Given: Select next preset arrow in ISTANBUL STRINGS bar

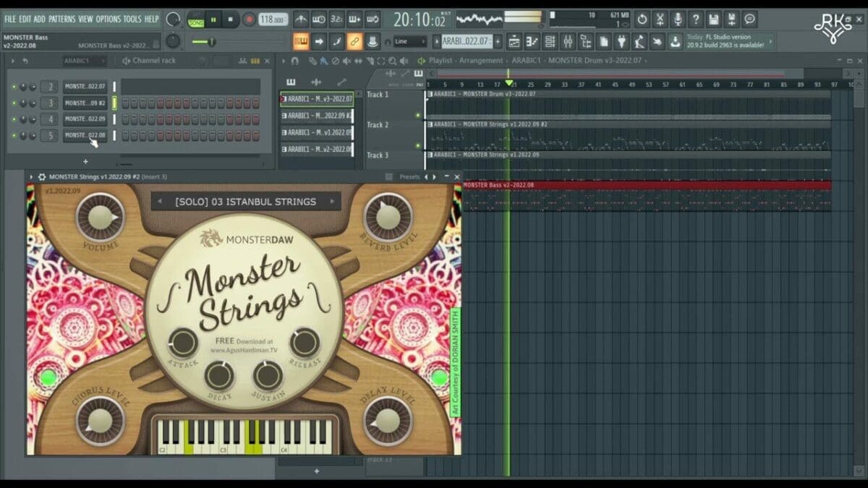Looking at the screenshot, I should [332, 202].
